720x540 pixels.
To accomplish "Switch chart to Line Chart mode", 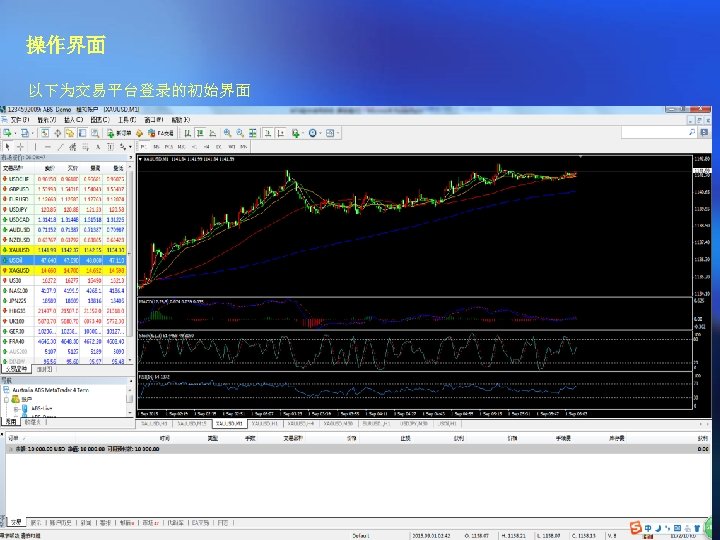I will pyautogui.click(x=213, y=133).
